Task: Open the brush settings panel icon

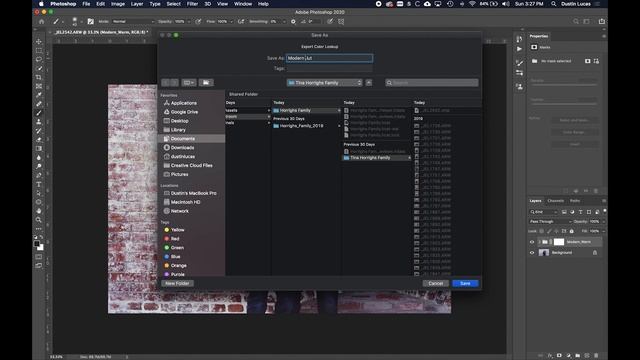Action: coord(91,21)
